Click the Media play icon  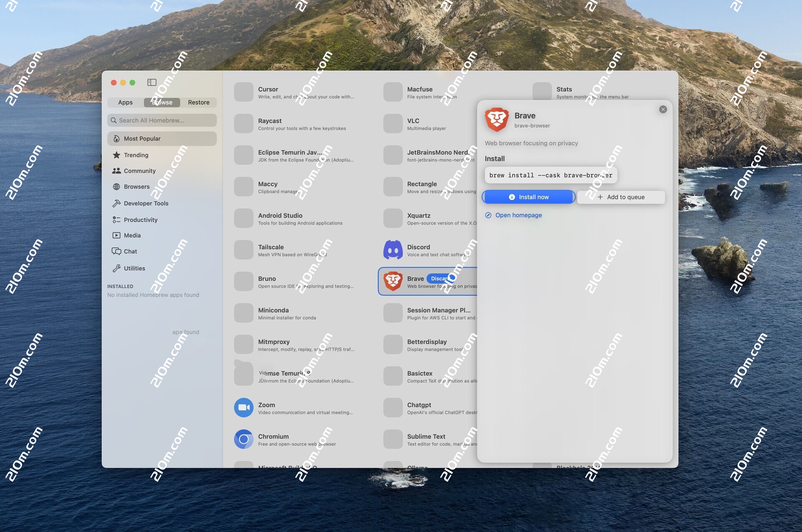click(x=117, y=236)
